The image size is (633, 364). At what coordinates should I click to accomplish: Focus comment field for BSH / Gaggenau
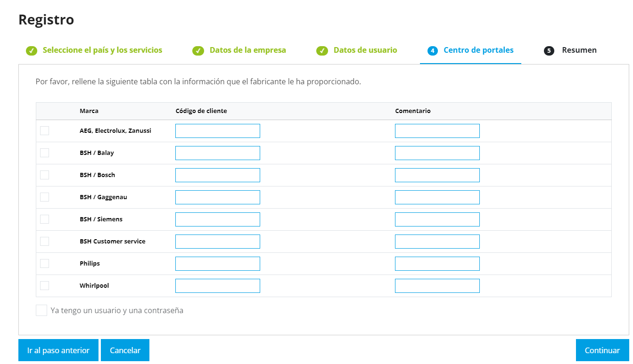click(x=437, y=197)
